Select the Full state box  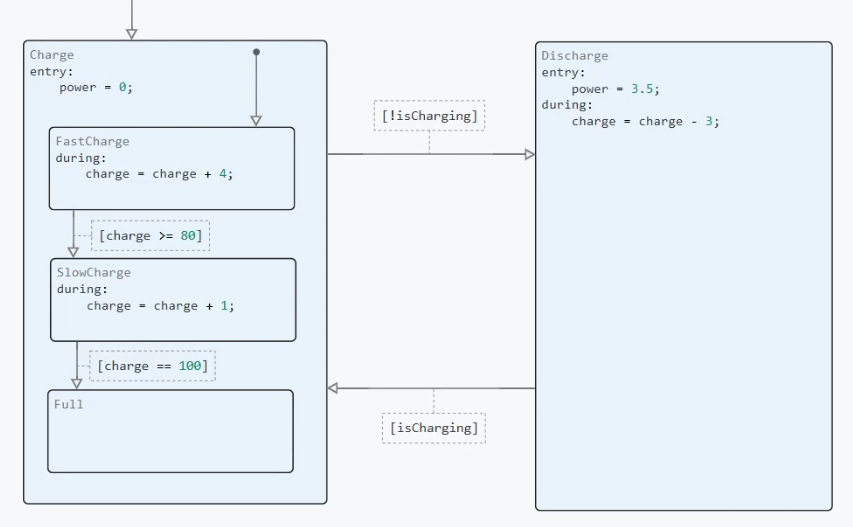coord(170,431)
